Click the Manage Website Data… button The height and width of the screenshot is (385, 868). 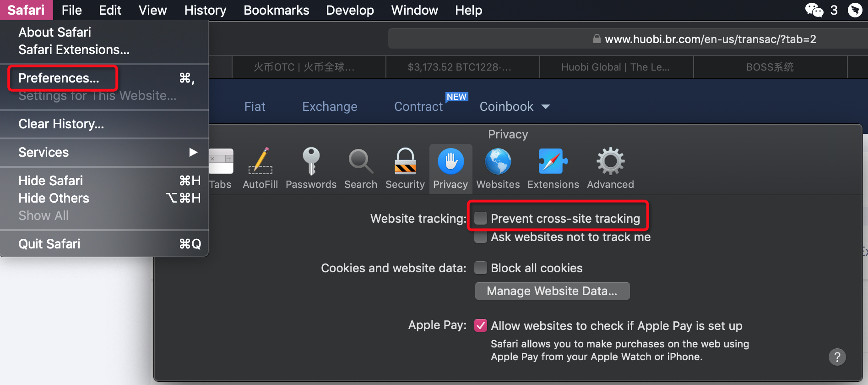click(x=552, y=291)
